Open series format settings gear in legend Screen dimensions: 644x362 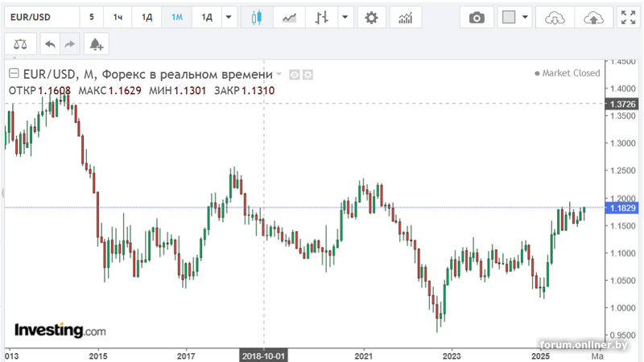(308, 75)
